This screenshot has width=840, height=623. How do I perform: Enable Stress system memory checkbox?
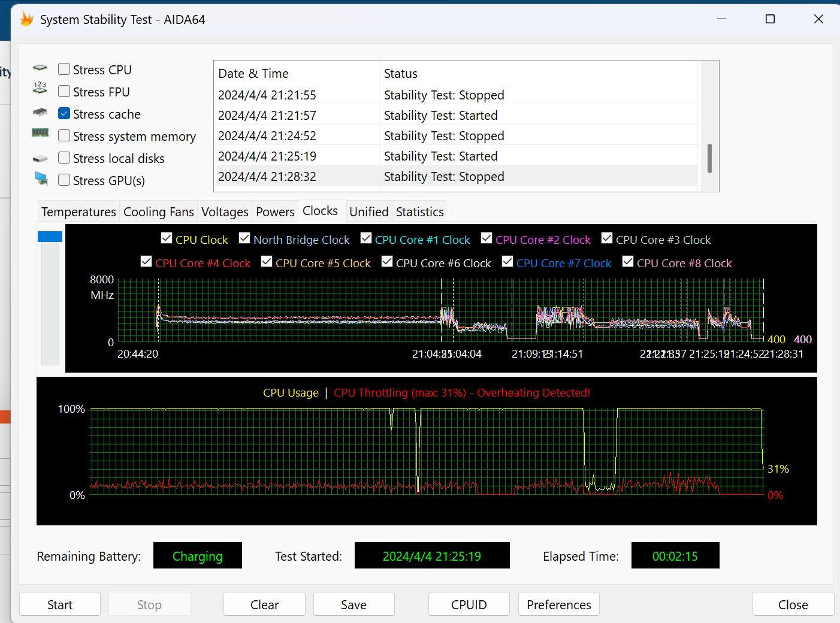(64, 136)
